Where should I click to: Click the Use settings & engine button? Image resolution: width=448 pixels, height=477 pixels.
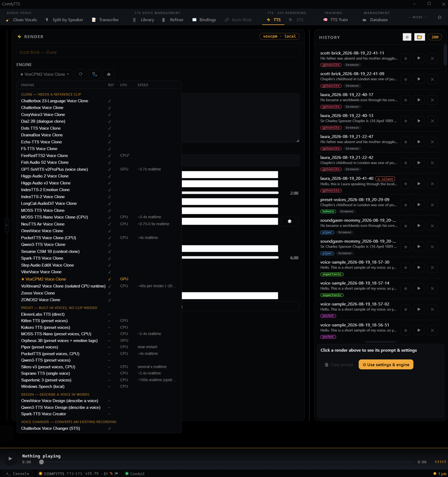click(x=386, y=365)
